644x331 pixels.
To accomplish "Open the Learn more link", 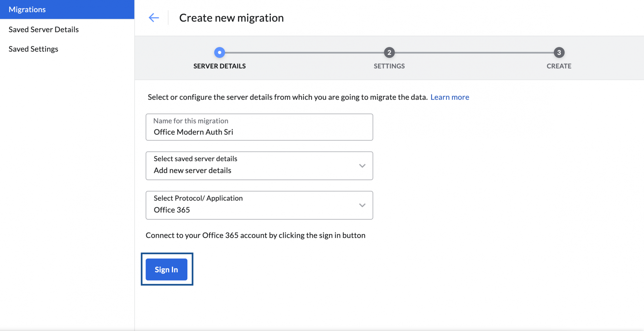I will 450,97.
